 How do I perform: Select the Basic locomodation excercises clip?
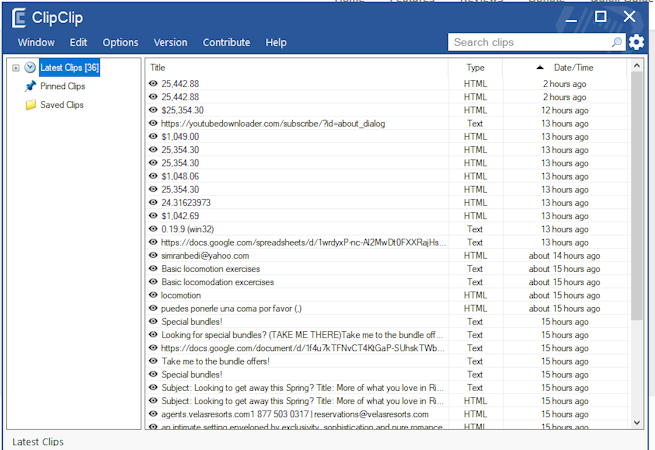[218, 282]
